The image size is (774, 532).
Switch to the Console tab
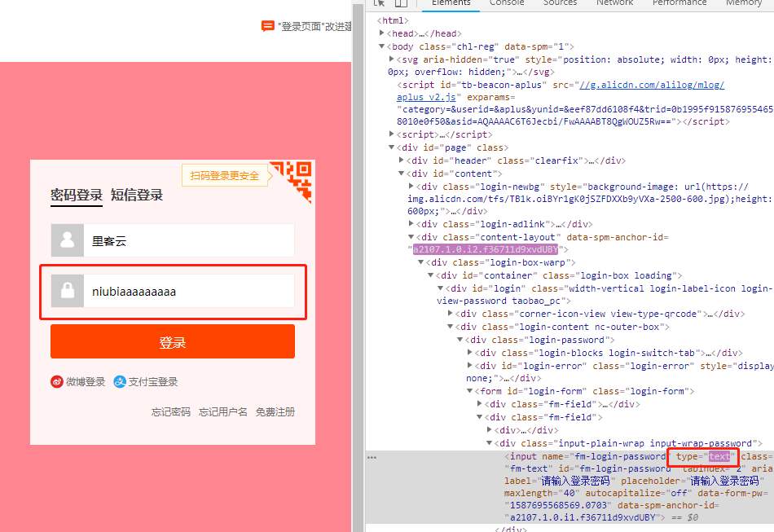tap(507, 3)
